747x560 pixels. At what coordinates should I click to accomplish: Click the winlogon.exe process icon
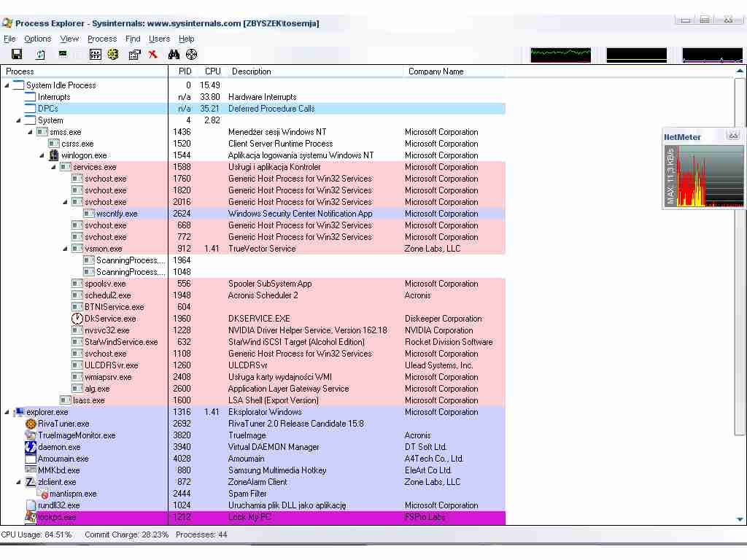point(54,155)
